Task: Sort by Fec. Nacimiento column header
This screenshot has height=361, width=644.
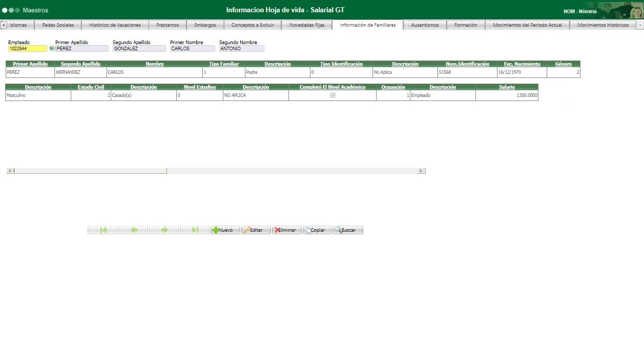Action: pyautogui.click(x=522, y=64)
